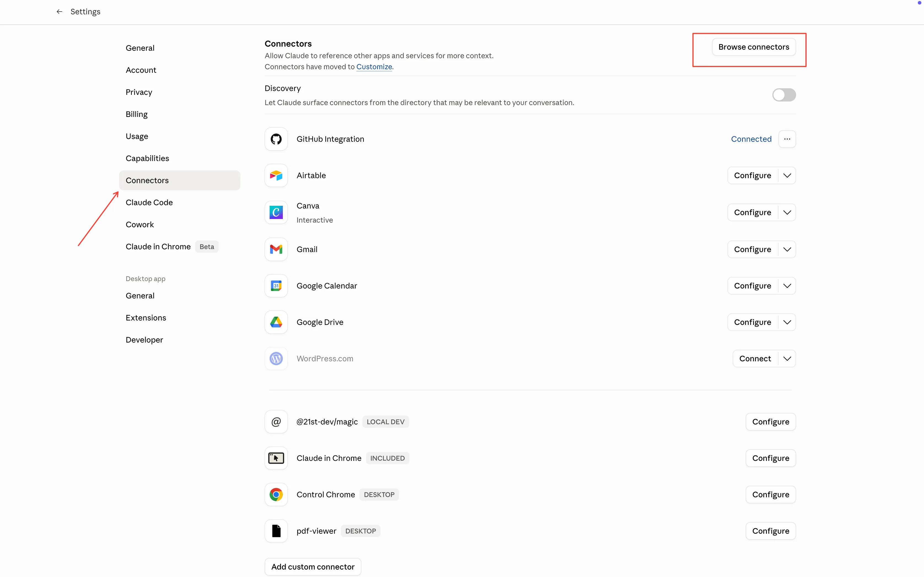The image size is (924, 577).
Task: Click Configure for Google Drive
Action: (752, 322)
